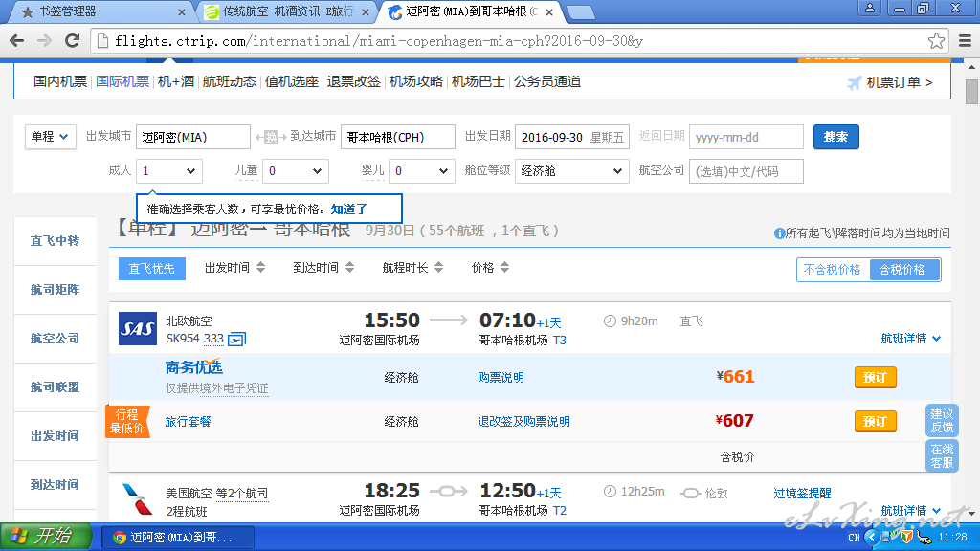This screenshot has width=980, height=551.
Task: Open the 退改签及购票说明 link
Action: [523, 422]
